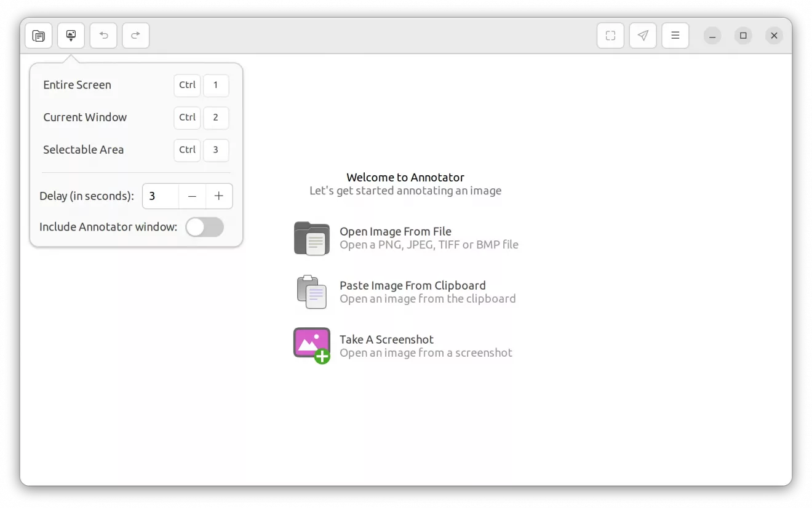Increase the screenshot delay with the plus stepper

pos(219,196)
